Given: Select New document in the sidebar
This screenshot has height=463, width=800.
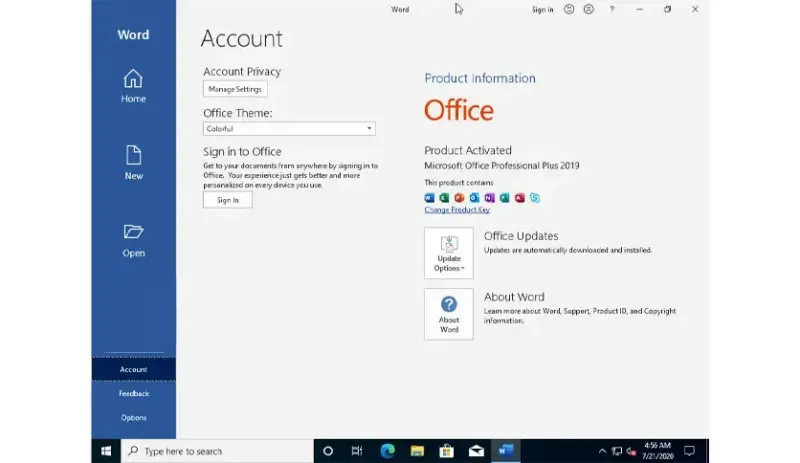Looking at the screenshot, I should tap(133, 162).
